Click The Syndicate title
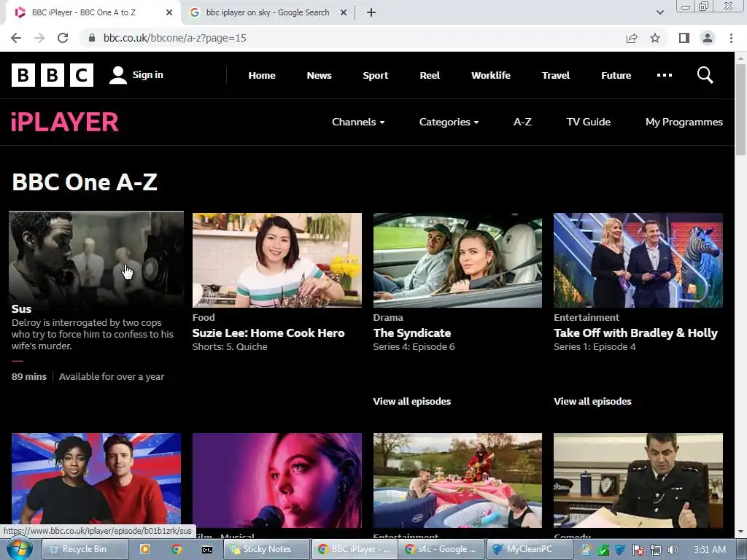This screenshot has height=560, width=747. (412, 332)
